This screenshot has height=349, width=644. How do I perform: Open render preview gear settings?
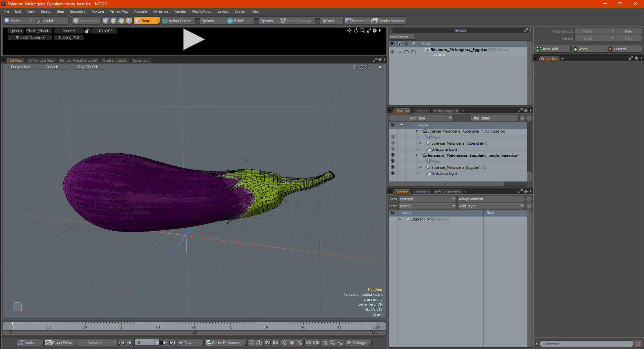click(x=375, y=31)
